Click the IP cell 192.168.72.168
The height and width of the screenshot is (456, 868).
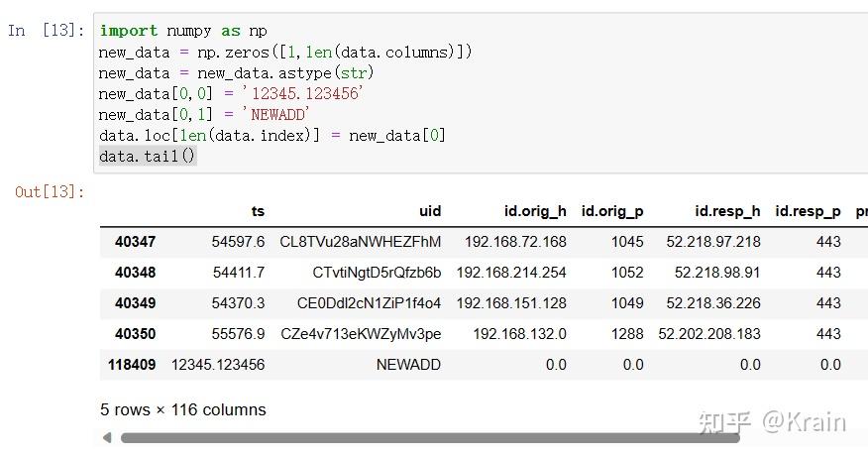click(x=515, y=242)
